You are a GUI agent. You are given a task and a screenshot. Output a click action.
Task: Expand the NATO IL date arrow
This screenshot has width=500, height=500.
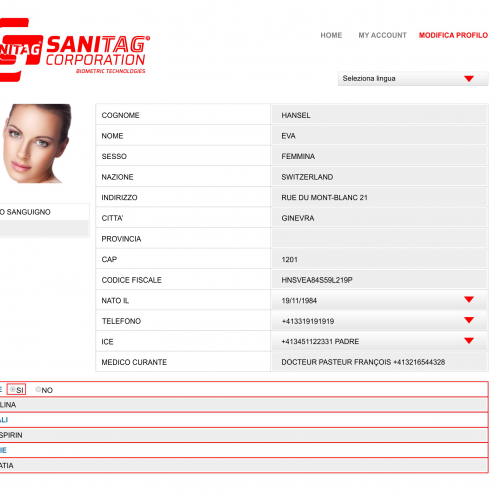coord(469,300)
